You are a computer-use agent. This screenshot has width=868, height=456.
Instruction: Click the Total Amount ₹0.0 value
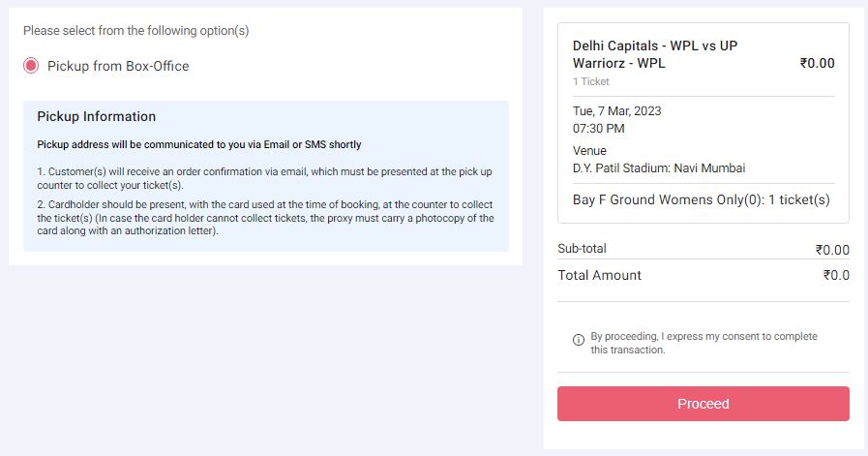tap(836, 275)
